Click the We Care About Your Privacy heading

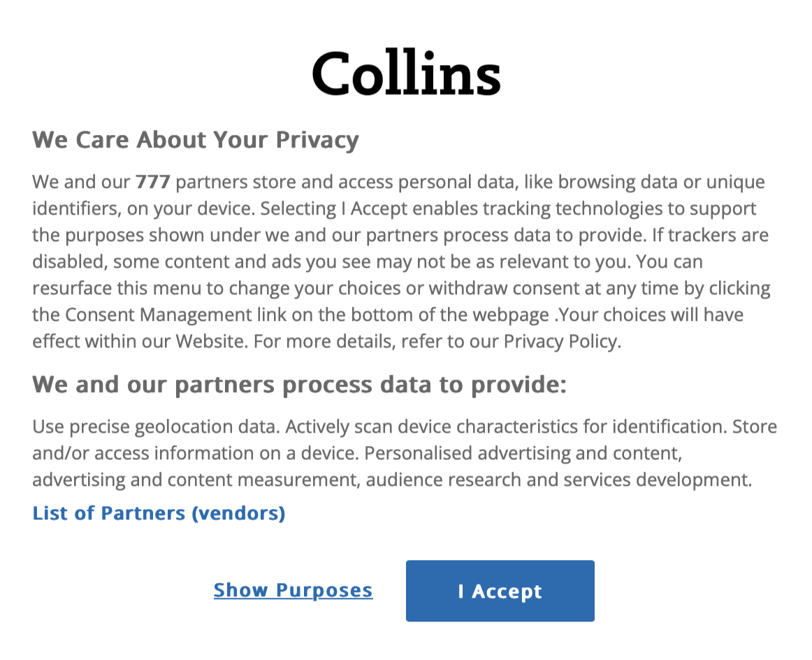195,139
